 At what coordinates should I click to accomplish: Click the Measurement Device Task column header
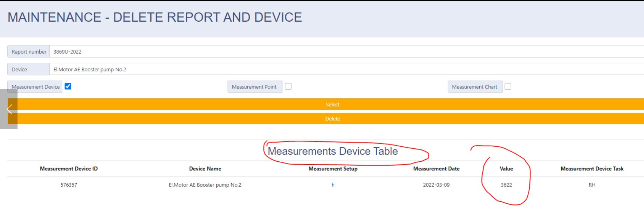[x=592, y=169]
